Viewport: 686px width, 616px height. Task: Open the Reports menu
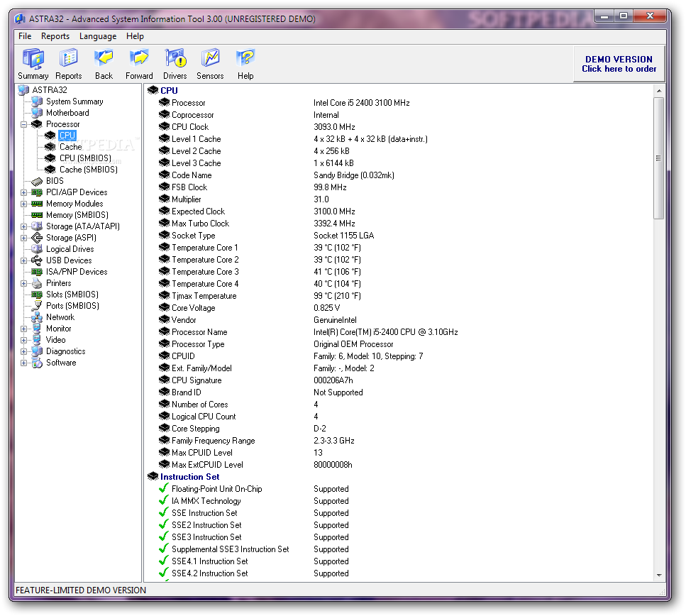pyautogui.click(x=55, y=36)
